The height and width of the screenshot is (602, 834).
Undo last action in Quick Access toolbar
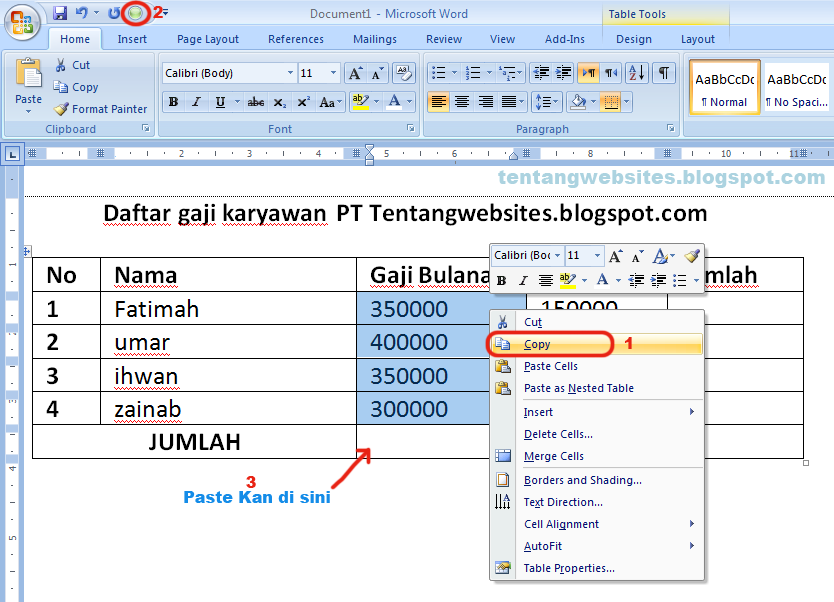(81, 13)
